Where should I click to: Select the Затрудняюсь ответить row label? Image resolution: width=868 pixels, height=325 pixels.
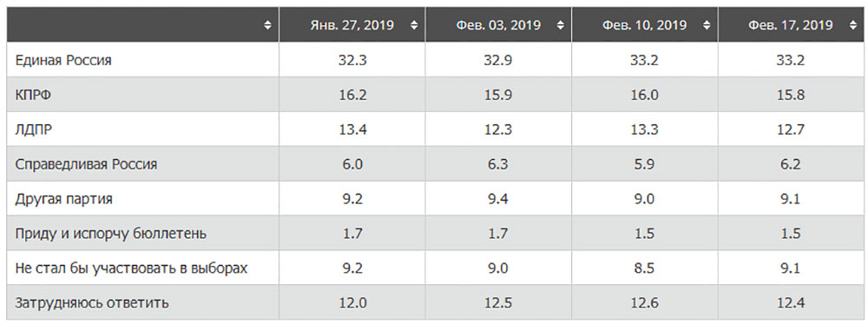click(93, 303)
